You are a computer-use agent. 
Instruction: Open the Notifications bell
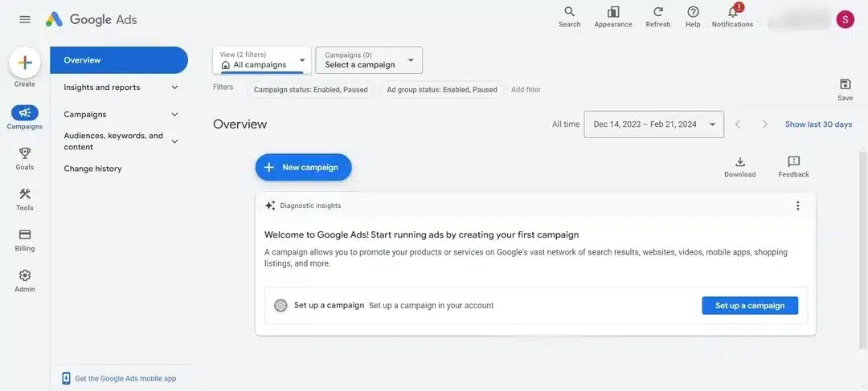[x=733, y=11]
